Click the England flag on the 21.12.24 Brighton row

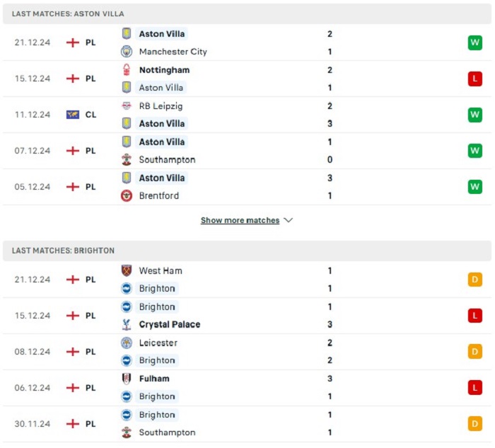(x=73, y=280)
